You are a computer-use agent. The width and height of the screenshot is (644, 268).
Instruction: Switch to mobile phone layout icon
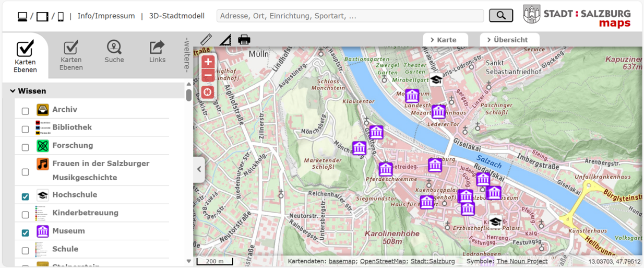coord(61,17)
